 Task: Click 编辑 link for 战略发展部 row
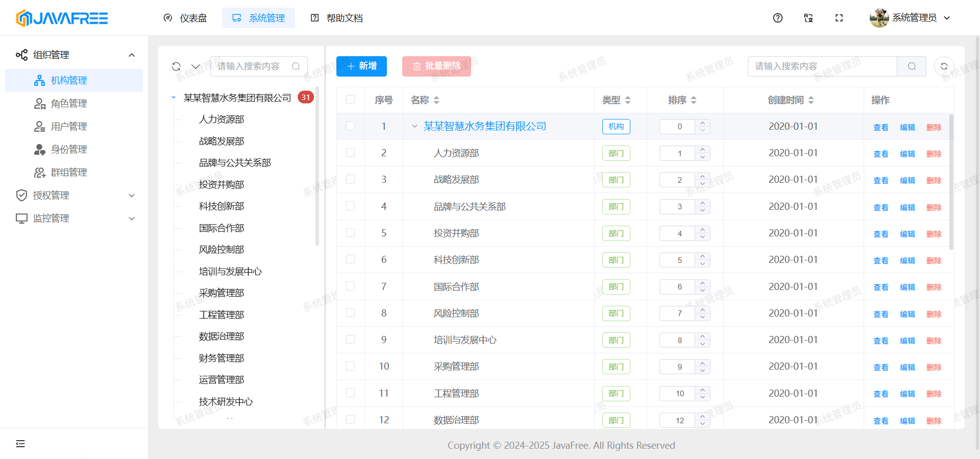pos(907,180)
